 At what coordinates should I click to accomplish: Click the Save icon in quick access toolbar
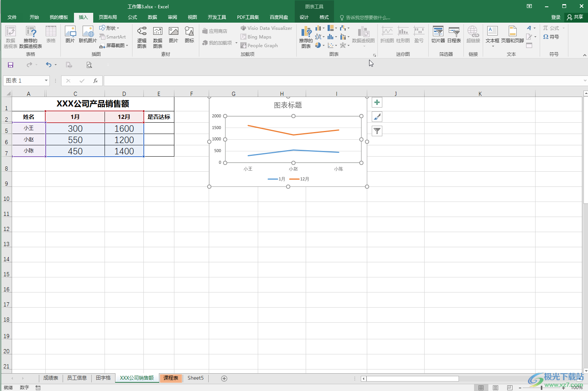coord(11,65)
